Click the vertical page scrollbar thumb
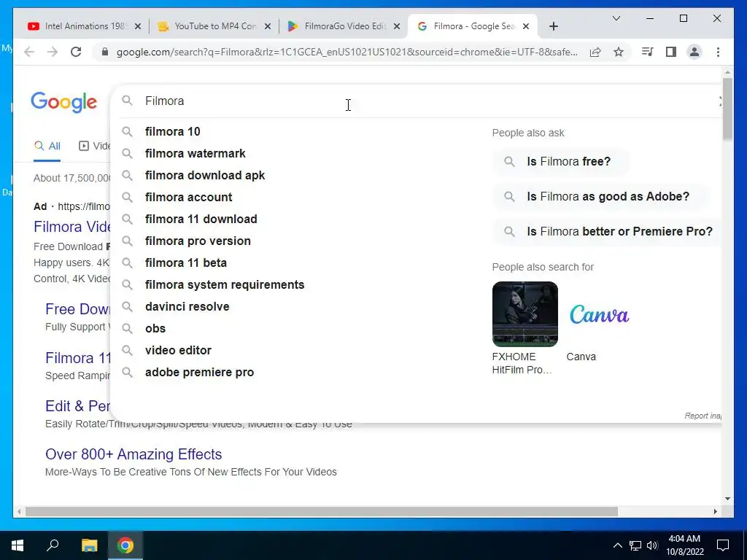Screen dimensions: 747x560 tap(727, 109)
